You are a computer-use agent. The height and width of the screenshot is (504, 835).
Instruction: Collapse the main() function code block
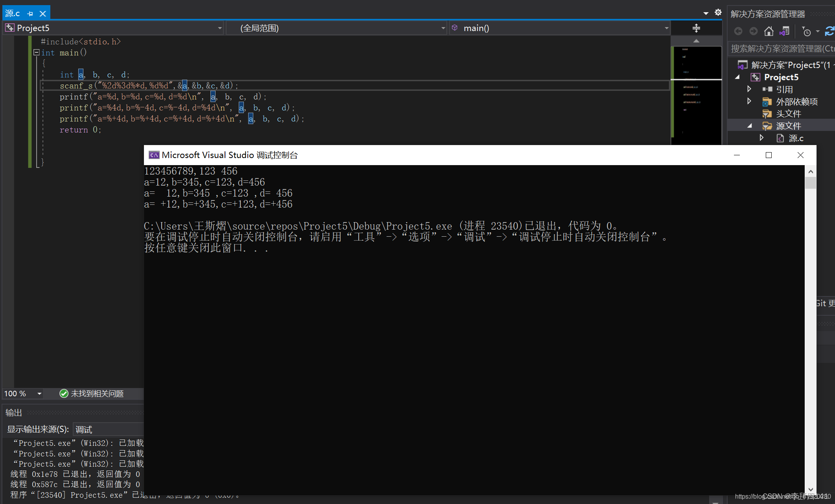[x=37, y=52]
